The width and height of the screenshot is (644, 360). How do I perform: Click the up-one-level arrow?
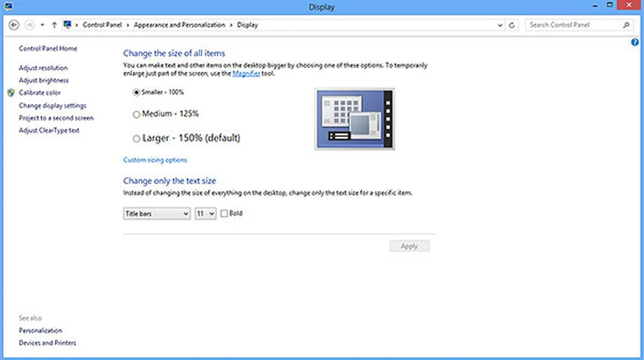pos(54,25)
